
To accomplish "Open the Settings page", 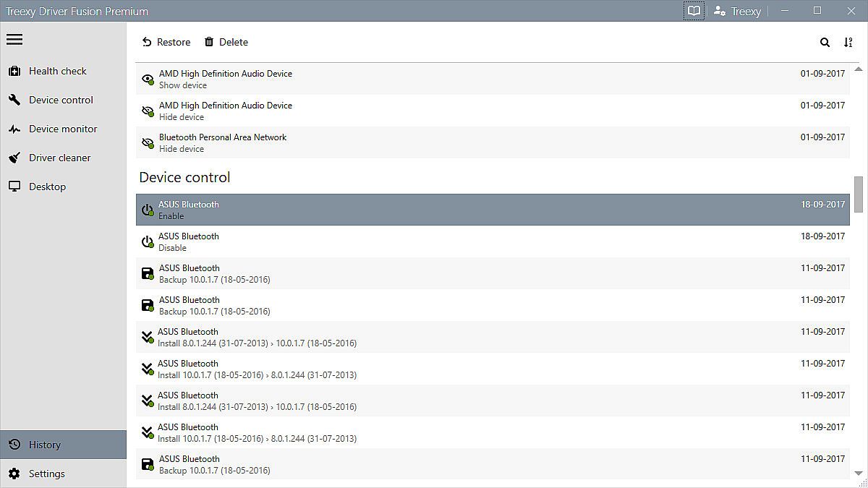I will coord(63,474).
